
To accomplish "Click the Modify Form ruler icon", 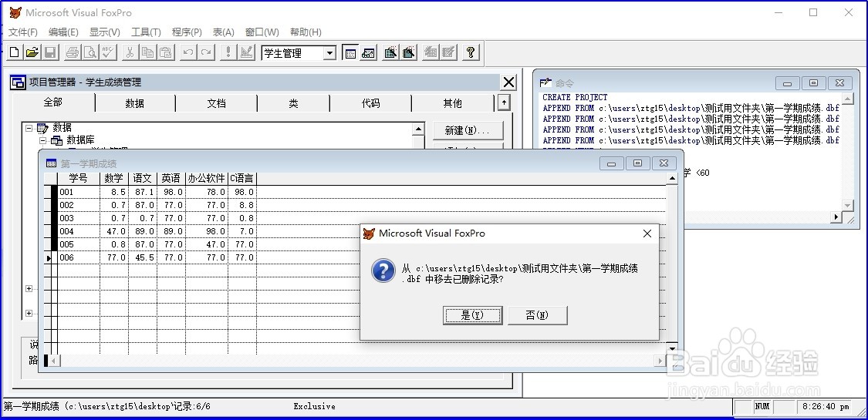I will coord(246,53).
